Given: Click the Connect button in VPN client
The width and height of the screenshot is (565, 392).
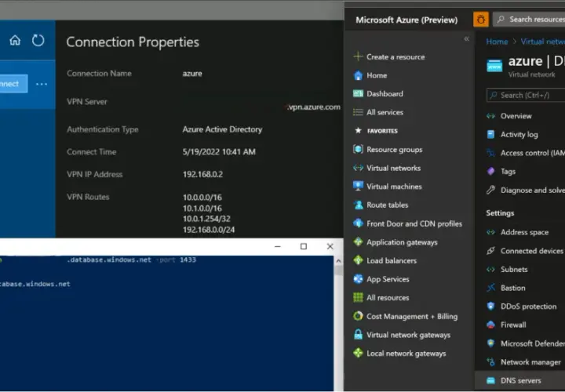Looking at the screenshot, I should pyautogui.click(x=13, y=84).
